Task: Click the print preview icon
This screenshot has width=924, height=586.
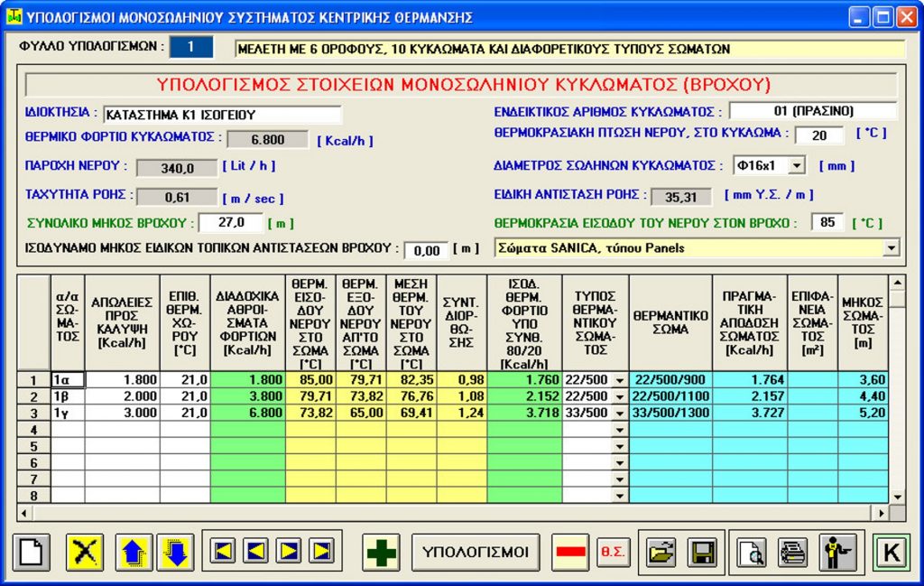Action: 751,551
